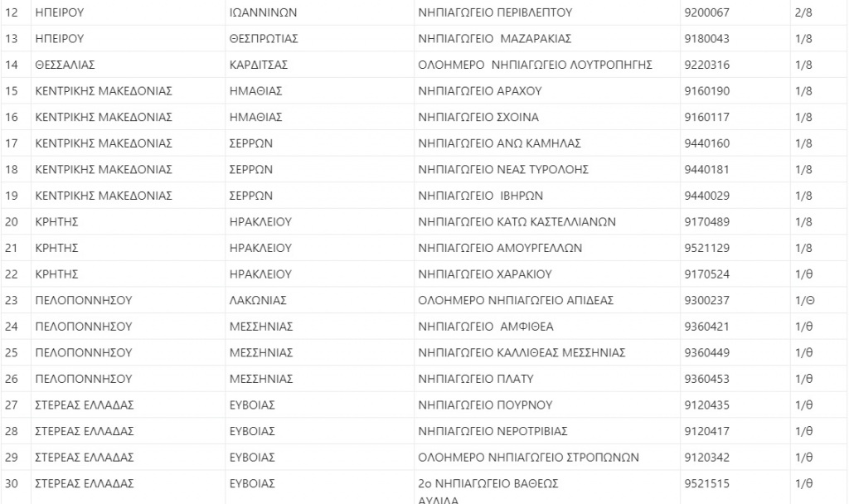This screenshot has width=849, height=504.
Task: Select the 2/8 value in row 12
Action: coord(803,12)
